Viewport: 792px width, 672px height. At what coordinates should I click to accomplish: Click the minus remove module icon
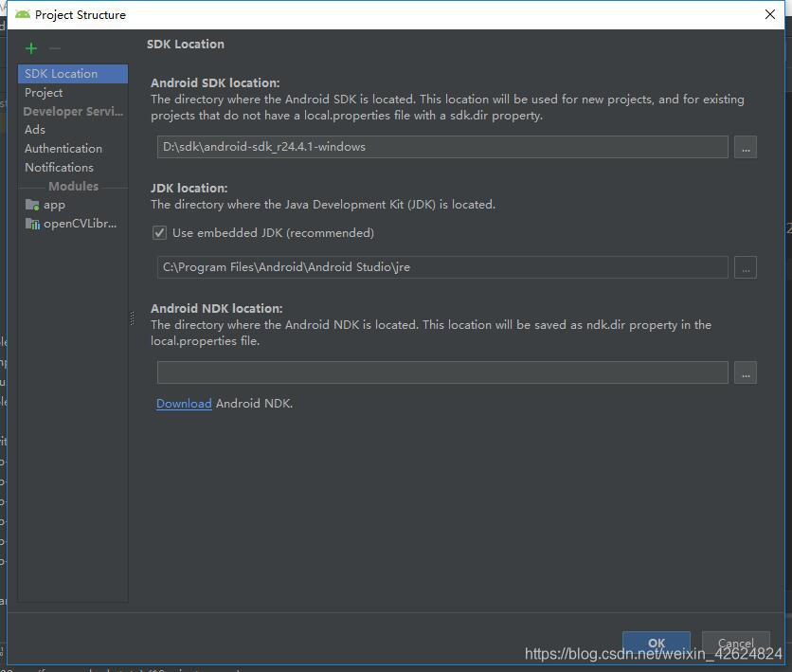tap(55, 48)
